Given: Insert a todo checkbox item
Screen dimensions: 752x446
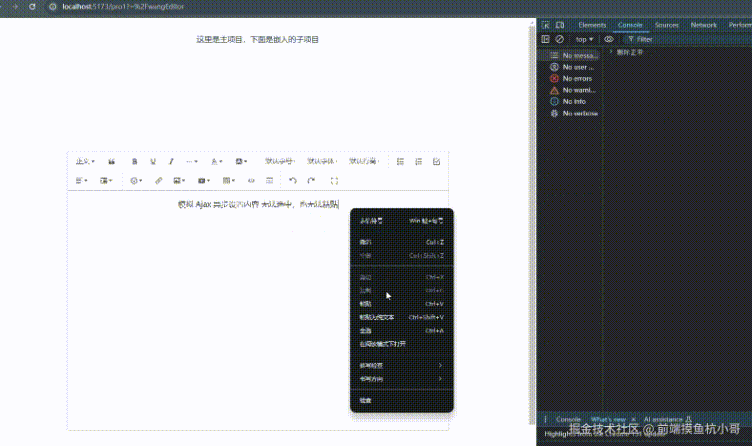Looking at the screenshot, I should [436, 162].
